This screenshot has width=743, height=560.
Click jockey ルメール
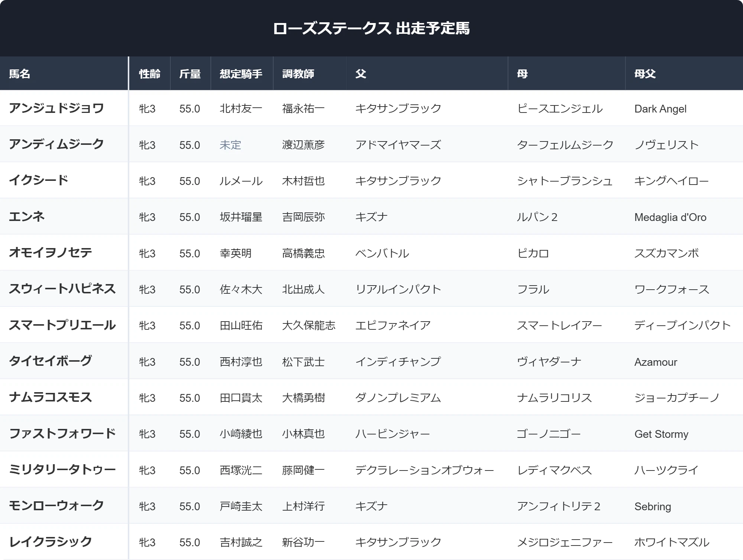[x=241, y=181]
